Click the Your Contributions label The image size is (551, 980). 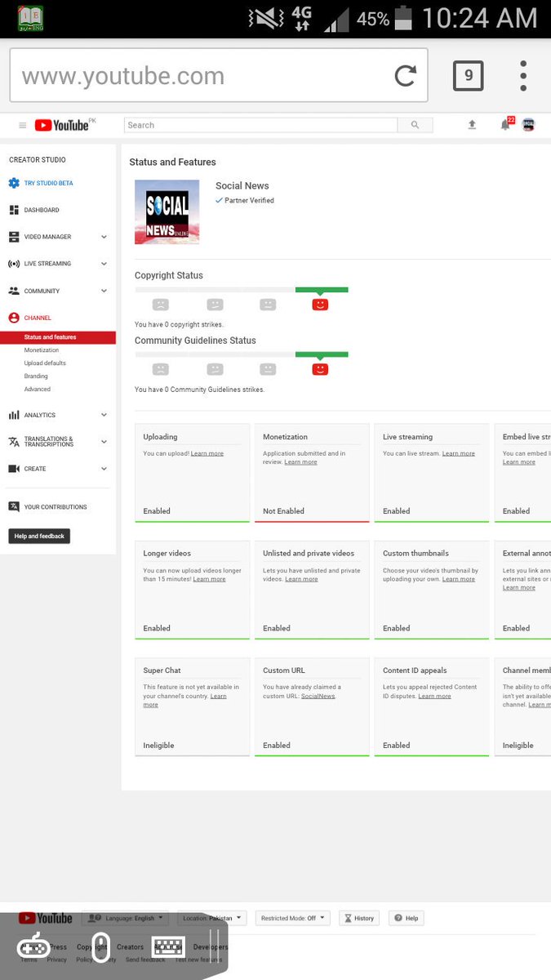(x=56, y=507)
